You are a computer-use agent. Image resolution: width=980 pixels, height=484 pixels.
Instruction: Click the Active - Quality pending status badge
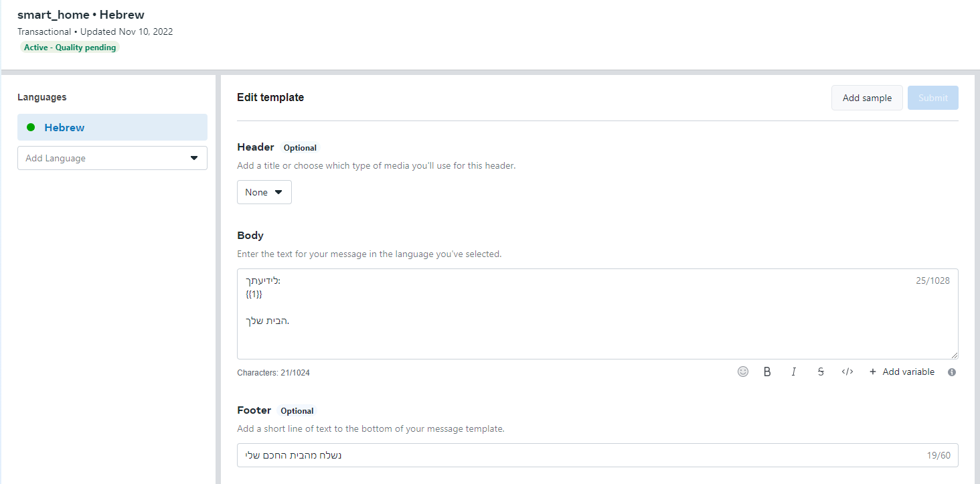coord(69,47)
